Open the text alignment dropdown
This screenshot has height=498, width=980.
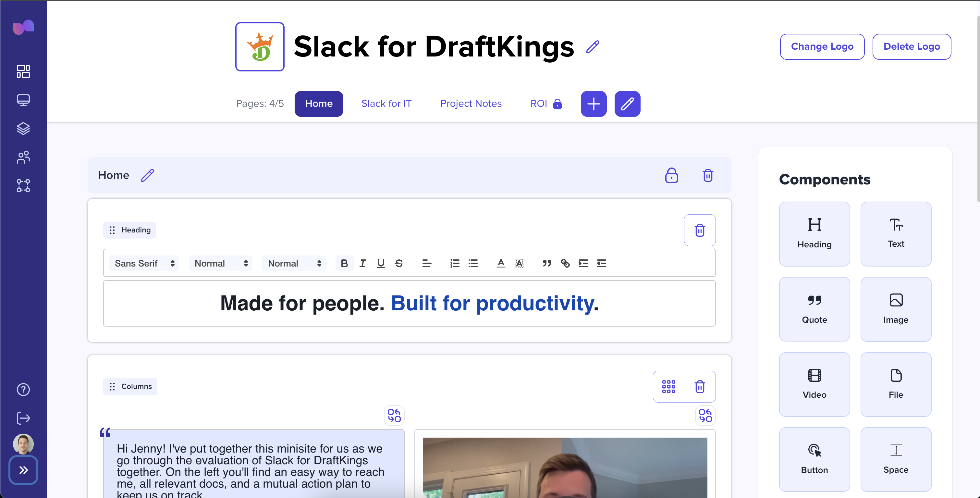click(427, 263)
